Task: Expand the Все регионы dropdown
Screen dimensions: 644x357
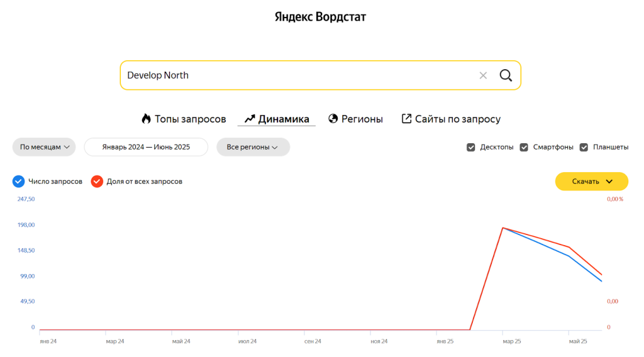Action: pyautogui.click(x=253, y=147)
